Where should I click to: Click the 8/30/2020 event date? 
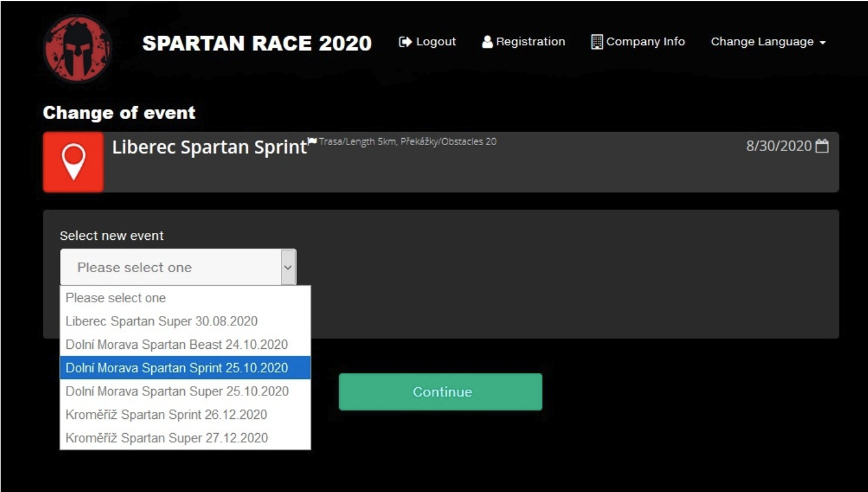coord(779,146)
